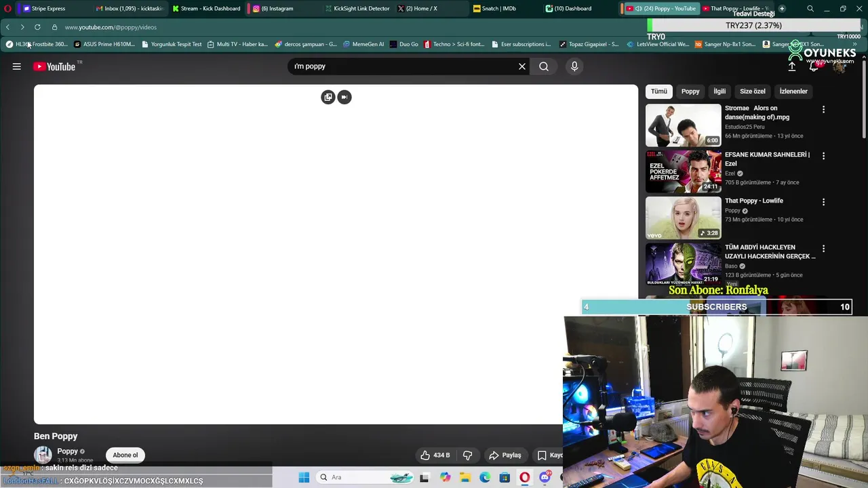Open the options menu for TÜM ABDYİ HACKLEYEN
The width and height of the screenshot is (868, 488).
823,249
